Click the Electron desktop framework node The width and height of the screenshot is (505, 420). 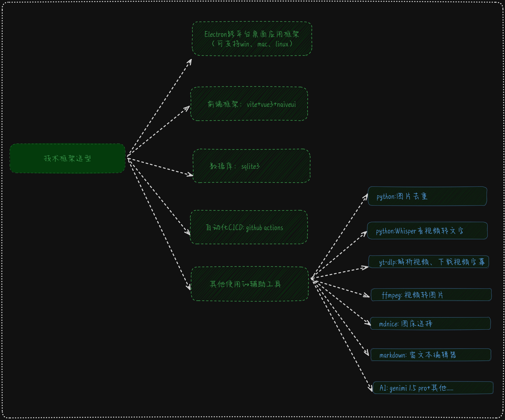[252, 39]
